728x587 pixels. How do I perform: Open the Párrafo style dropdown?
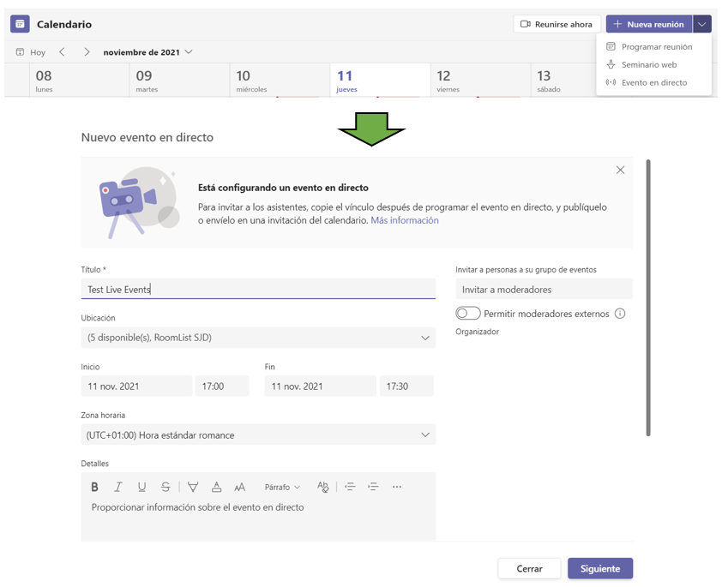282,487
